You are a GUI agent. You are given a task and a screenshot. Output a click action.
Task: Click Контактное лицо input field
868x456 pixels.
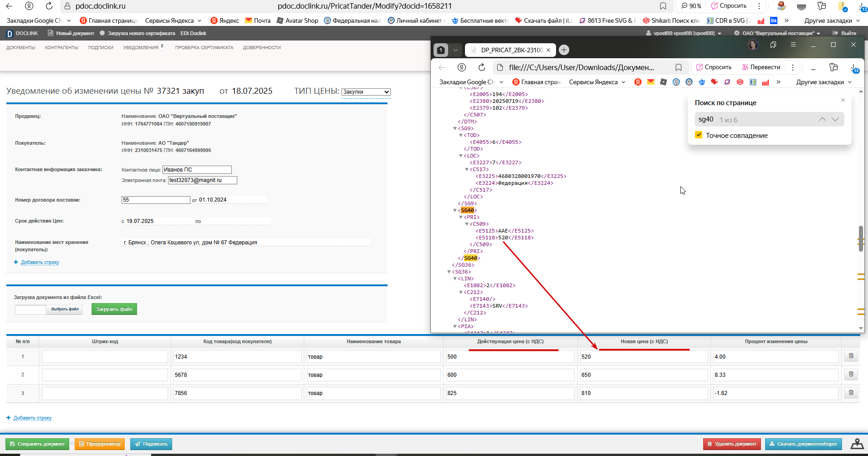click(x=197, y=170)
